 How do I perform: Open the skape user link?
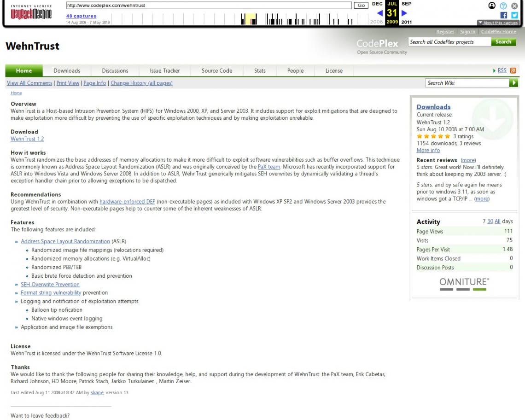97,392
